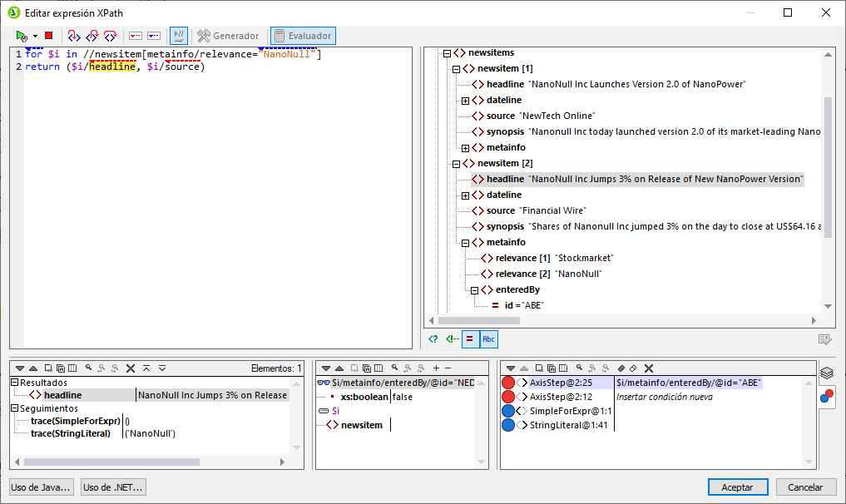Toggle show attributes '=' button below tree
Viewport: 846px width, 504px height.
tap(469, 338)
